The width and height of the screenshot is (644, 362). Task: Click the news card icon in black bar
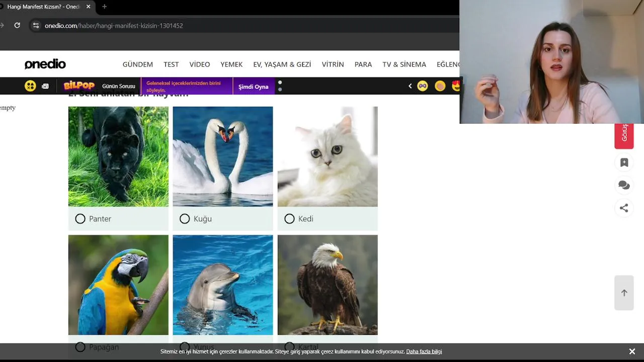(45, 86)
